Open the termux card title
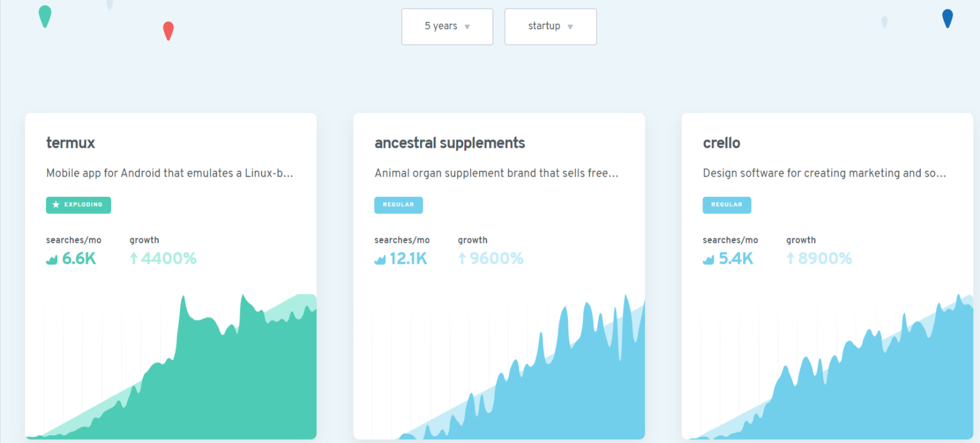 70,143
